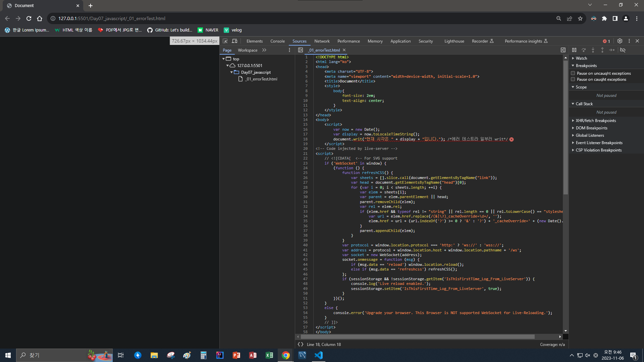Viewport: 644px width, 362px height.
Task: Switch to the Console tab
Action: coord(277,41)
